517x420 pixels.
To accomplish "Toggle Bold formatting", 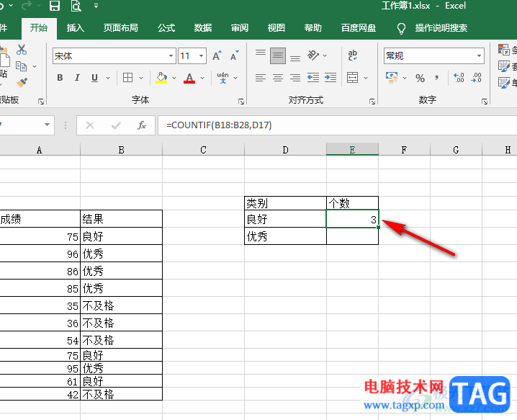I will point(60,78).
